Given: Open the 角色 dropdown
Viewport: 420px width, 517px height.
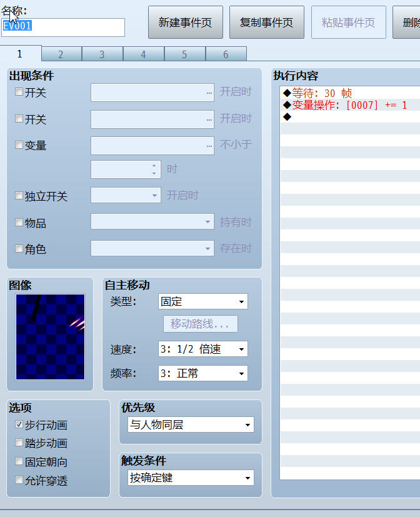Looking at the screenshot, I should click(x=152, y=248).
